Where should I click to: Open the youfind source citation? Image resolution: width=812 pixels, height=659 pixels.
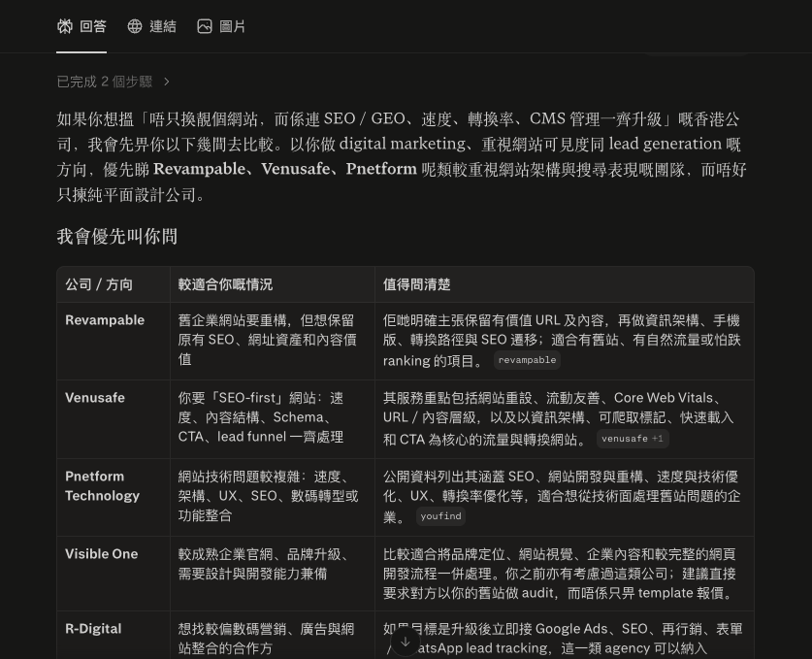pos(440,516)
